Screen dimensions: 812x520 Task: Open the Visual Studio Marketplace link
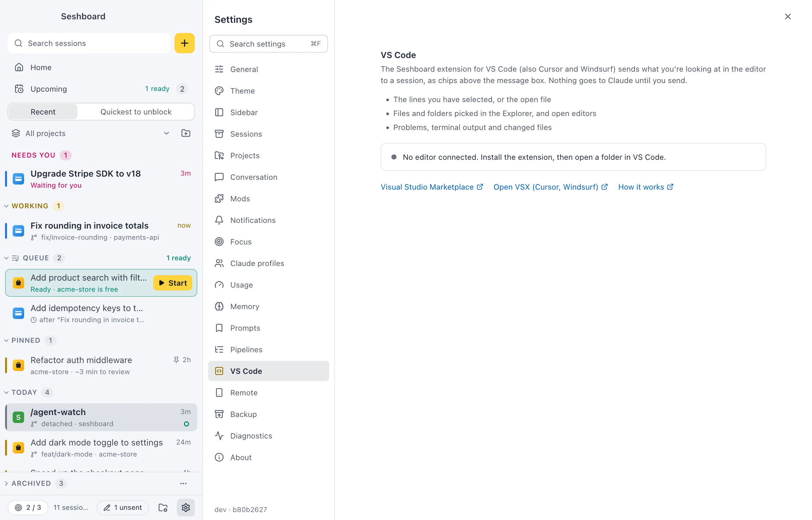coord(432,187)
